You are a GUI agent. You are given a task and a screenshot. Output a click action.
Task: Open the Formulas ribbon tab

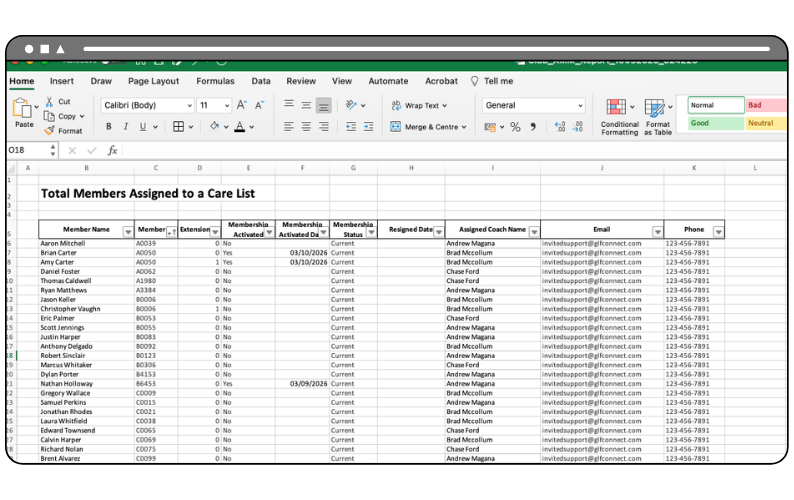click(215, 81)
